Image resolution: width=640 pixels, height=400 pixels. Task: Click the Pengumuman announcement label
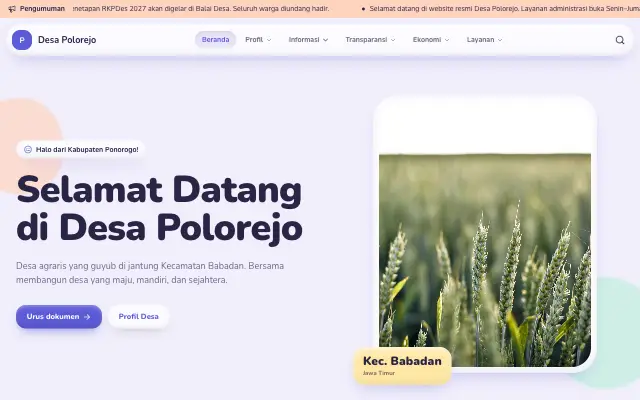tap(42, 9)
